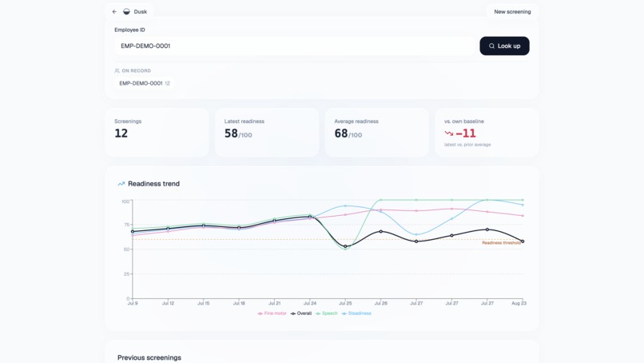Image resolution: width=644 pixels, height=363 pixels.
Task: Click the Jul 21 axis label
Action: point(274,303)
